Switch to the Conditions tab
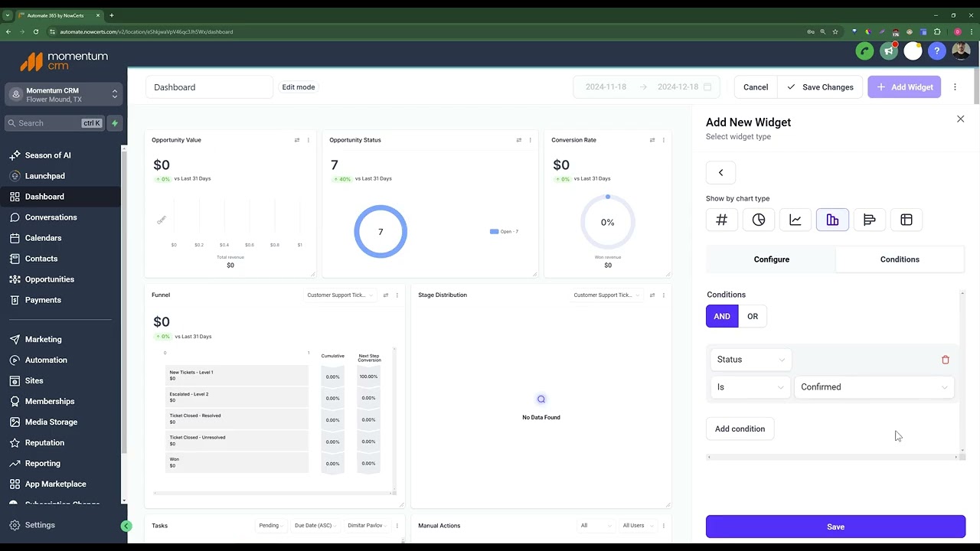The image size is (980, 551). [900, 259]
